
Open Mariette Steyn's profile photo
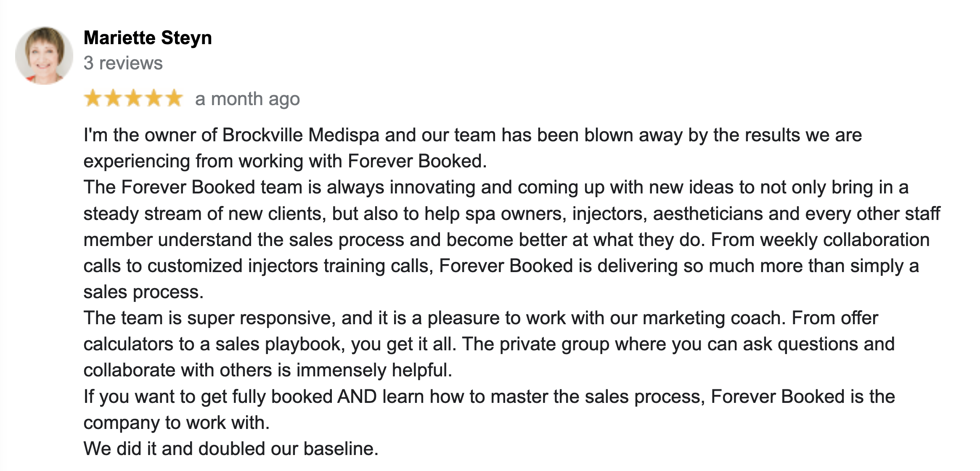tap(44, 56)
